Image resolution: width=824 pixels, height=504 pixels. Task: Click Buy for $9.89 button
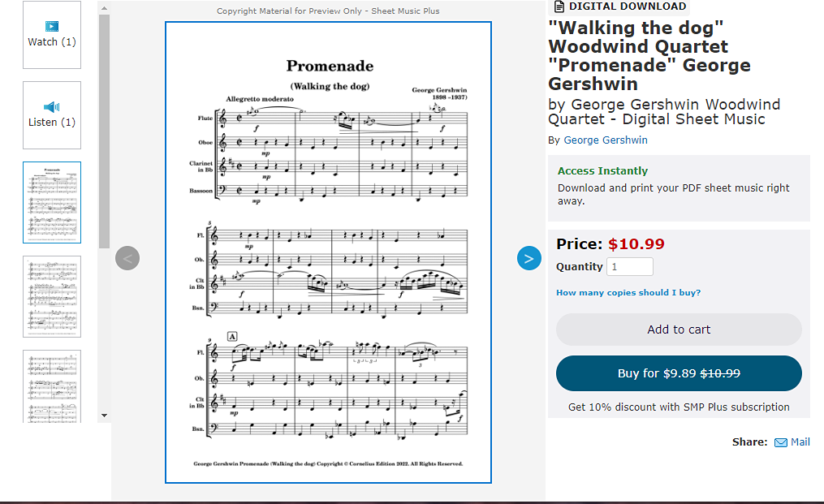[679, 373]
